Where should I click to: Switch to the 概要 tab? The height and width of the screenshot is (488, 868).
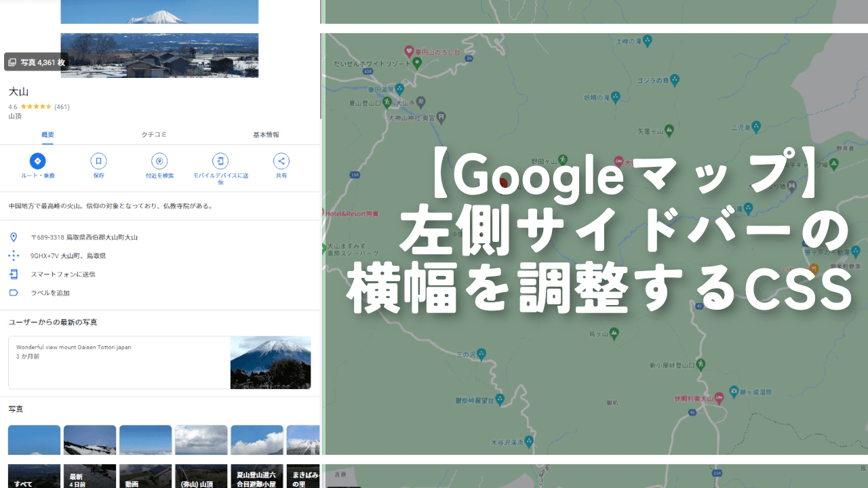47,135
